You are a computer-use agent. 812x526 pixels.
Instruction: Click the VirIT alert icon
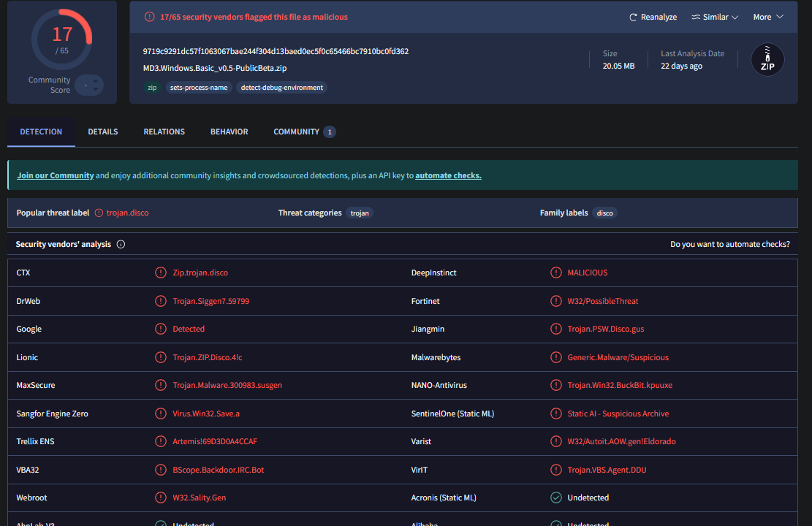point(555,470)
